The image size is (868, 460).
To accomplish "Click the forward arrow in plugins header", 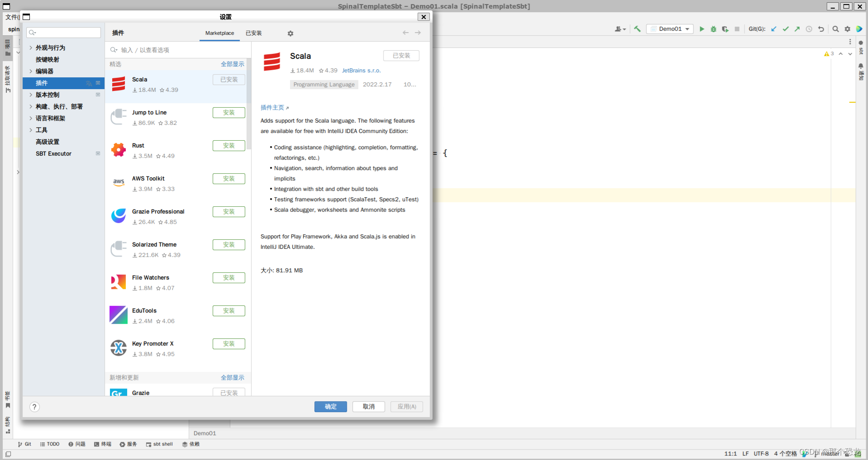I will [418, 33].
